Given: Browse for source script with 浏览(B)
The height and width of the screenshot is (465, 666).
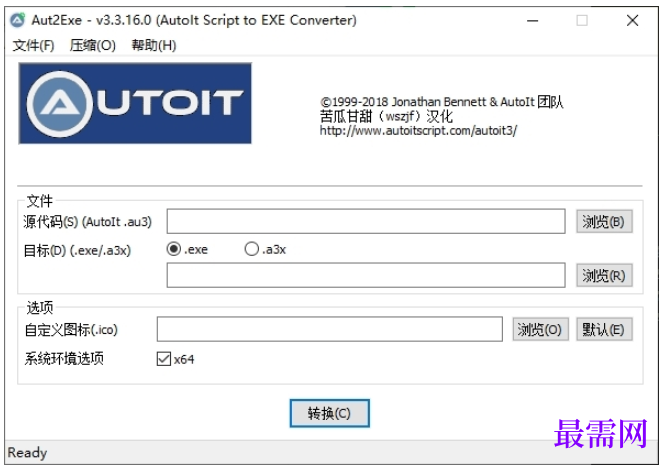Looking at the screenshot, I should click(x=604, y=221).
